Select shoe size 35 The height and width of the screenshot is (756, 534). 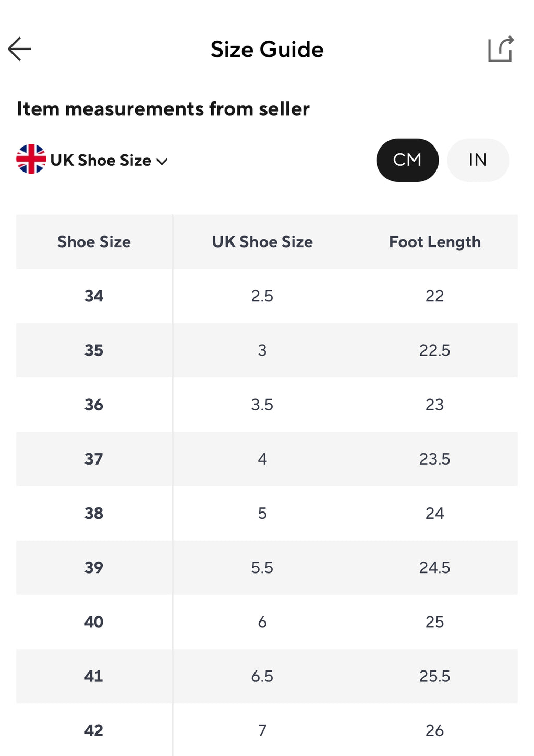tap(94, 350)
